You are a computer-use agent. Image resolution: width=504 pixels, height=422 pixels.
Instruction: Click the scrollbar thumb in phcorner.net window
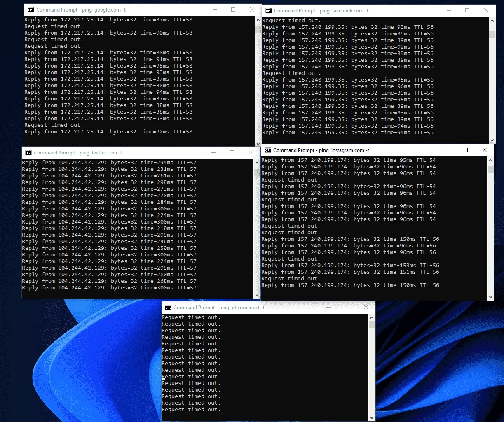372,325
